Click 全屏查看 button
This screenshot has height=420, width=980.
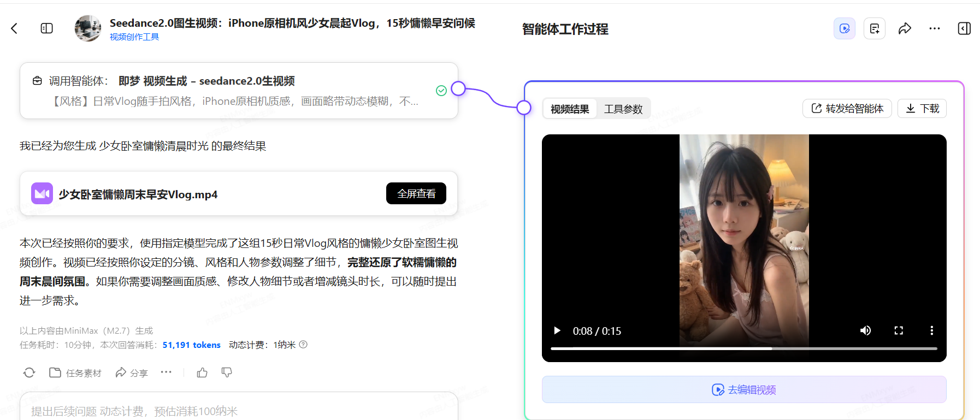pyautogui.click(x=416, y=193)
